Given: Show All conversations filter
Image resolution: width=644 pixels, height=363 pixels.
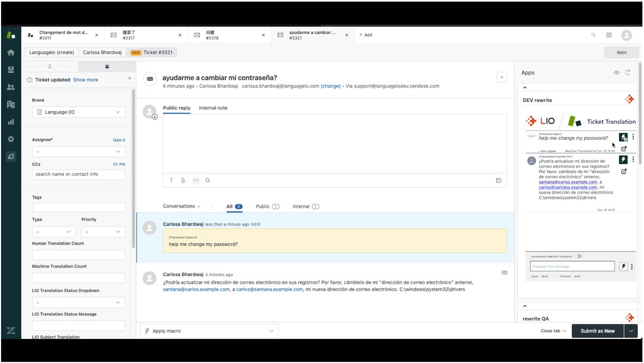Looking at the screenshot, I should [x=234, y=206].
